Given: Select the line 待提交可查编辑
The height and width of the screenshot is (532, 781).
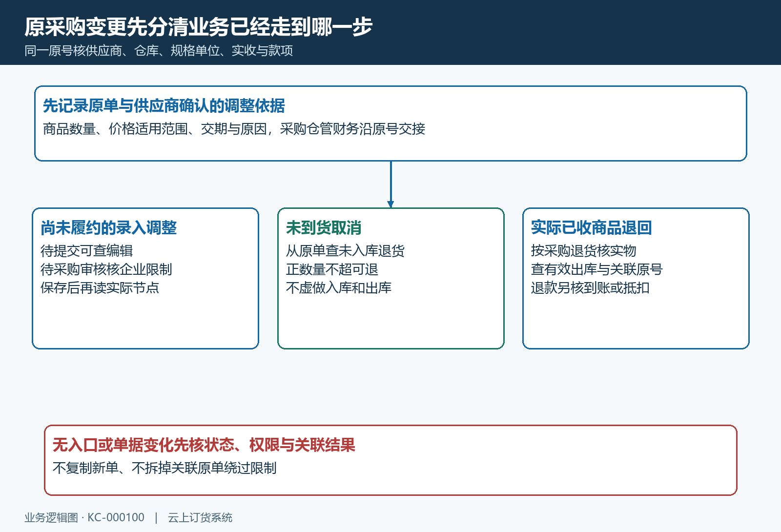Looking at the screenshot, I should (86, 251).
